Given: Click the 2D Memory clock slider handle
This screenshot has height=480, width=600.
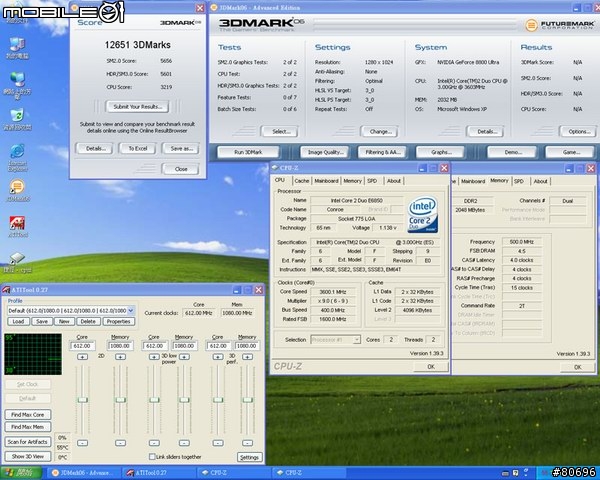Looking at the screenshot, I should 120,400.
